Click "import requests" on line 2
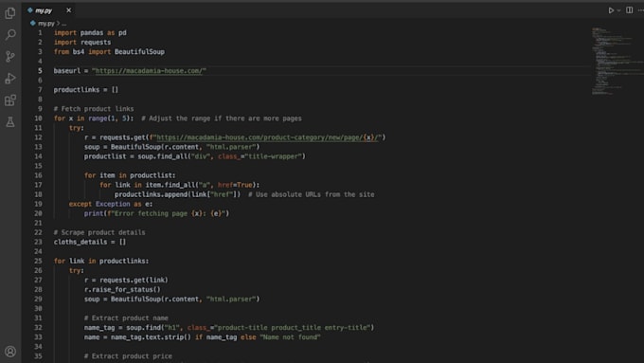Viewport: 644px width, 363px height. click(82, 43)
